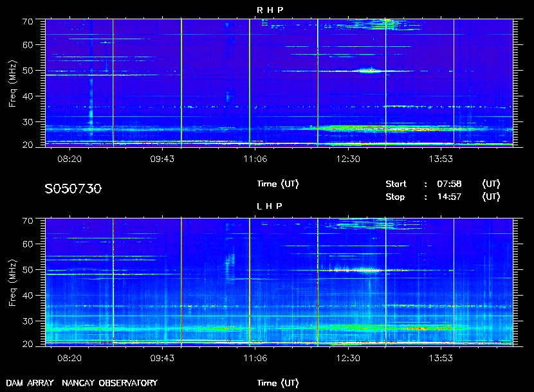Click the "30" frequency tick on RHP plot
This screenshot has width=534, height=392.
28,122
